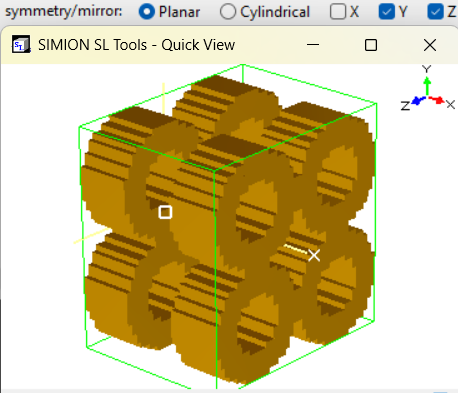Click the white square marker on the model

click(165, 212)
